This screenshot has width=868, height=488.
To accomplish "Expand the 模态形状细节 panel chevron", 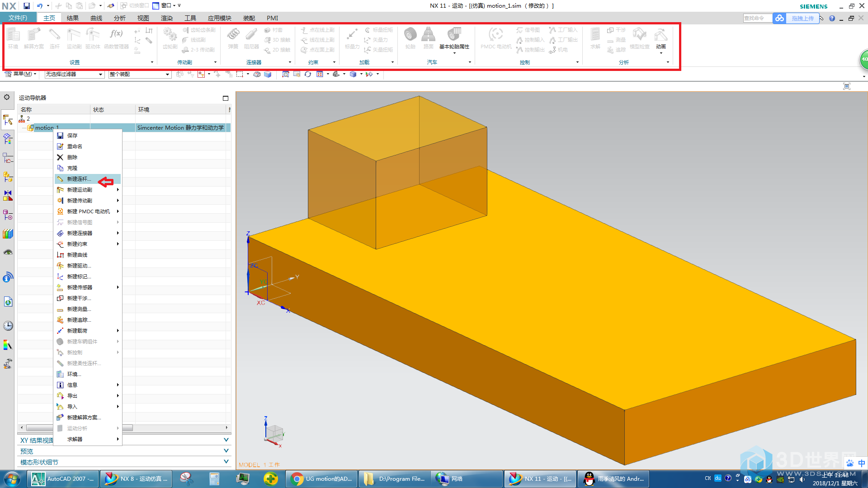I will [226, 462].
